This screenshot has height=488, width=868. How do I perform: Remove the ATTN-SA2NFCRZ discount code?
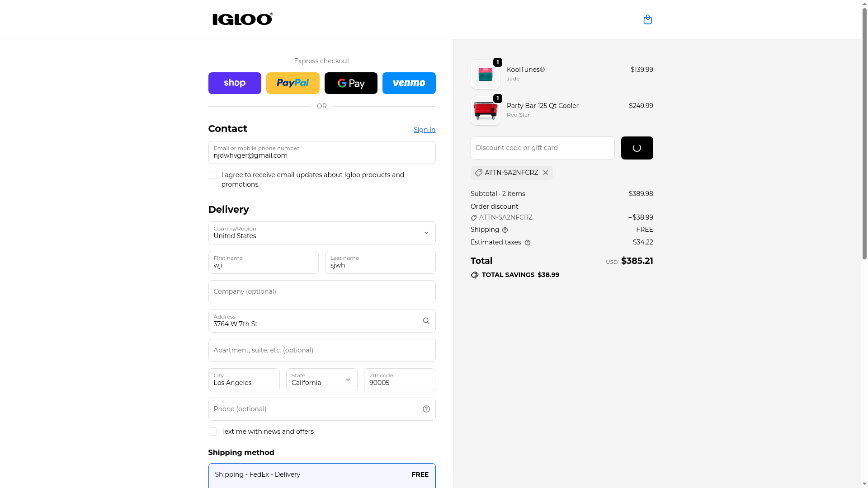tap(546, 173)
